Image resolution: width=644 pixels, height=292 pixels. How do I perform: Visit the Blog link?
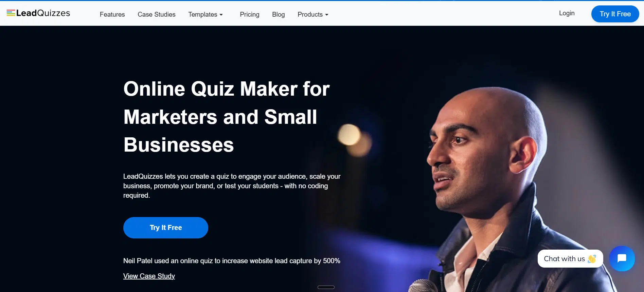tap(279, 15)
